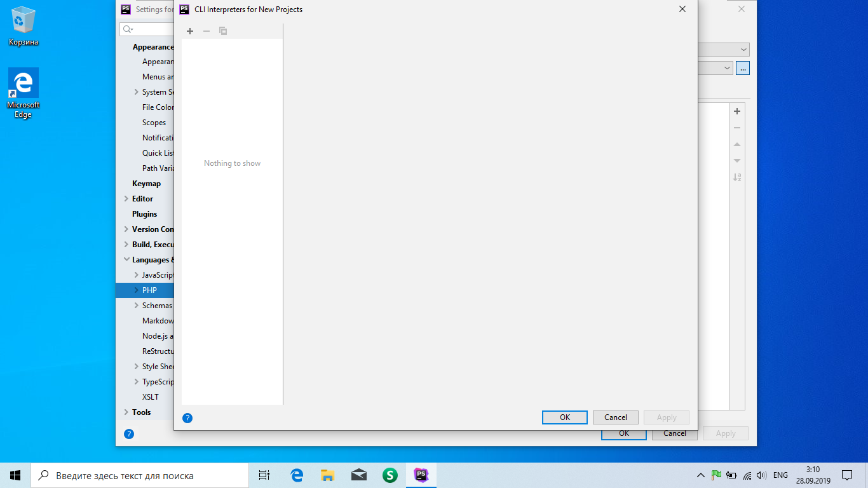Click the help icon in Settings window
The image size is (868, 488).
(x=129, y=434)
